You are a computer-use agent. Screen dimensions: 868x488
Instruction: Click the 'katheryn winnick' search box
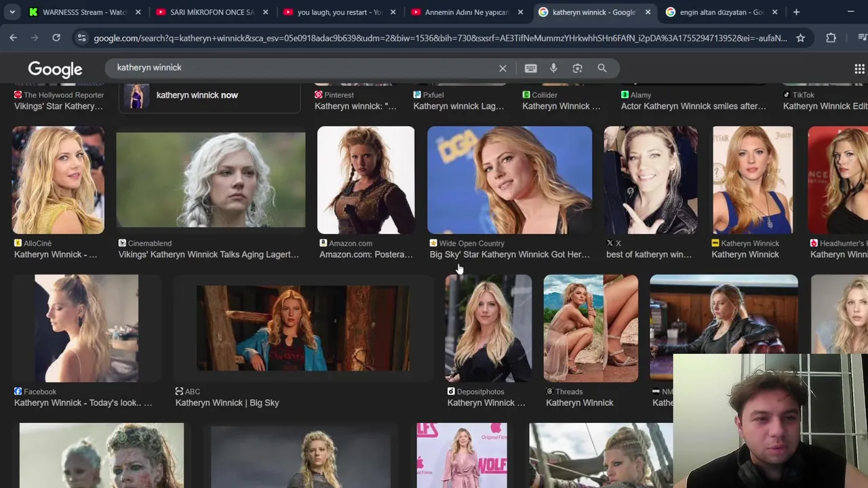pyautogui.click(x=304, y=68)
